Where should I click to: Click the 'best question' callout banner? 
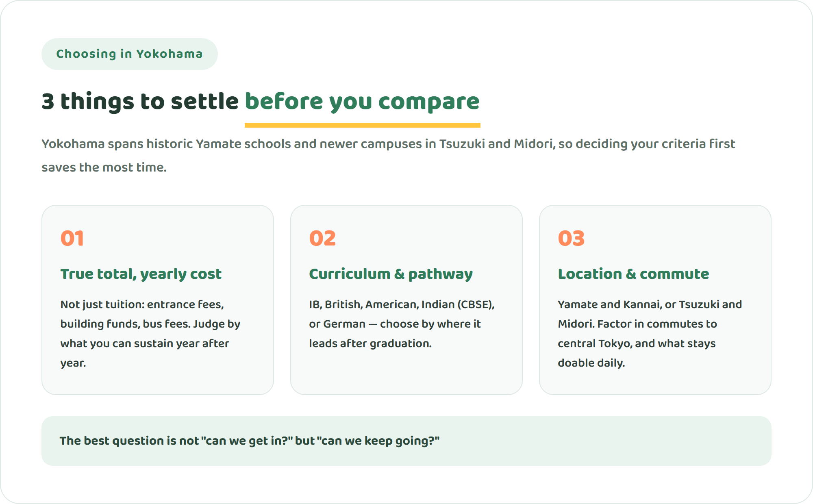[x=406, y=441]
